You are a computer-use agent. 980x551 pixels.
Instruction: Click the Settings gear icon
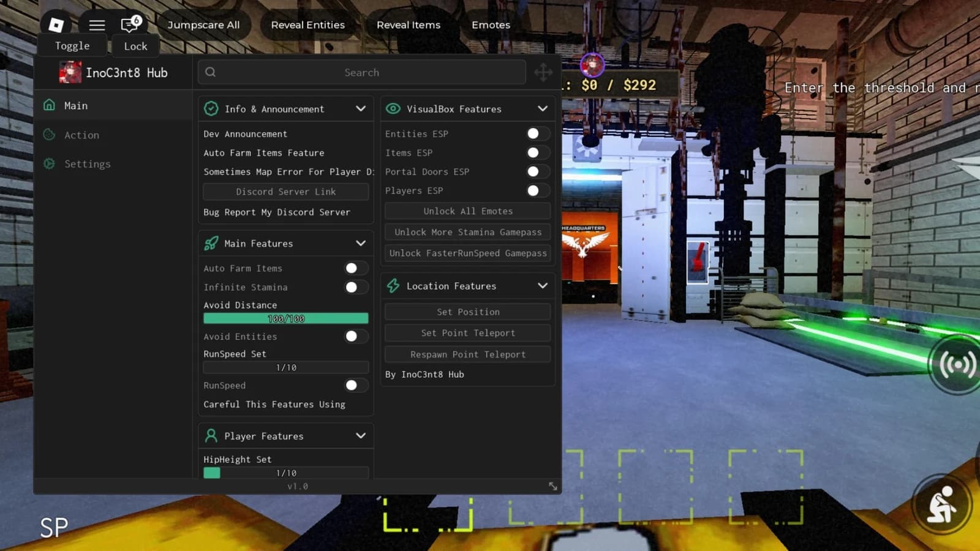point(50,163)
